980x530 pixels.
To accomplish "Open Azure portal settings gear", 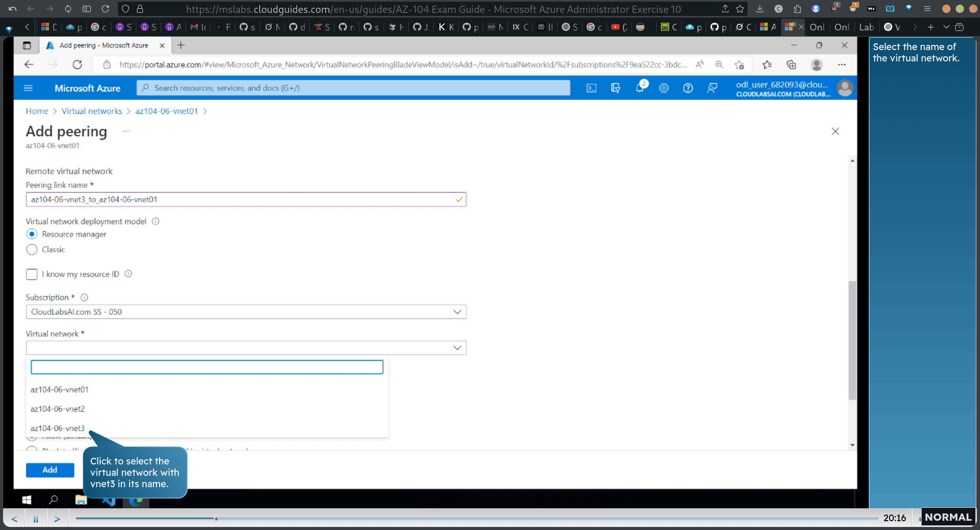I will [x=664, y=88].
